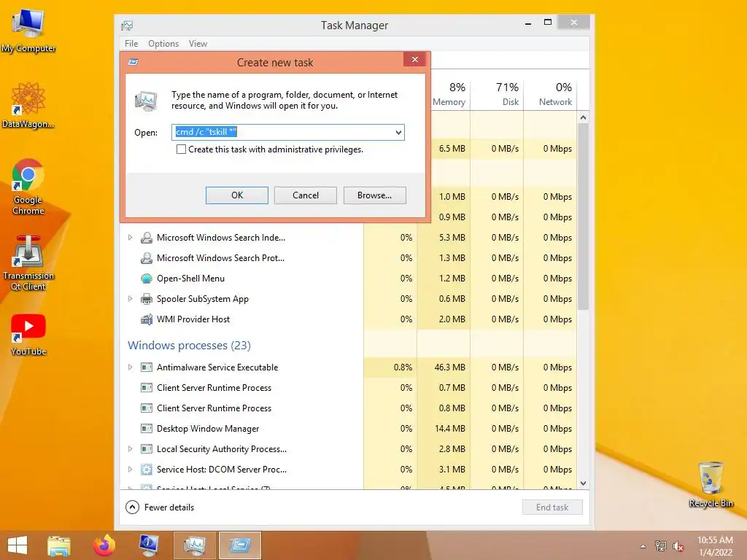
Task: Open the command history dropdown arrow
Action: (398, 133)
